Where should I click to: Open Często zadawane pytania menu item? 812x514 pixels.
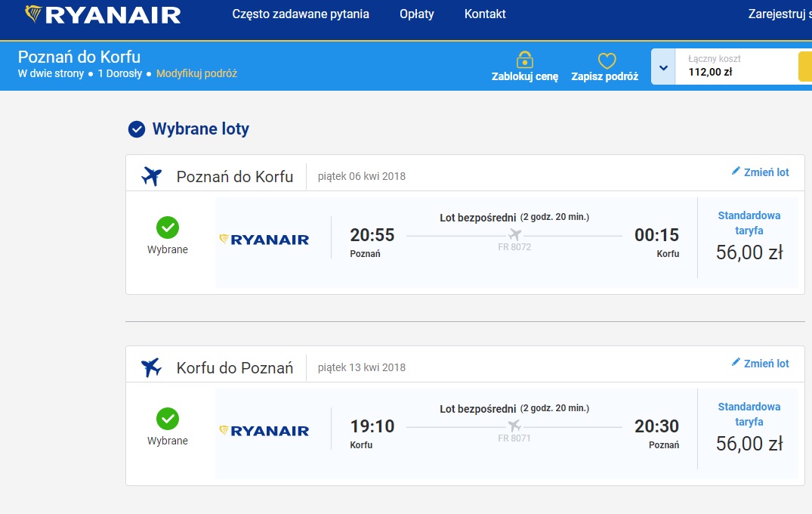[x=301, y=14]
